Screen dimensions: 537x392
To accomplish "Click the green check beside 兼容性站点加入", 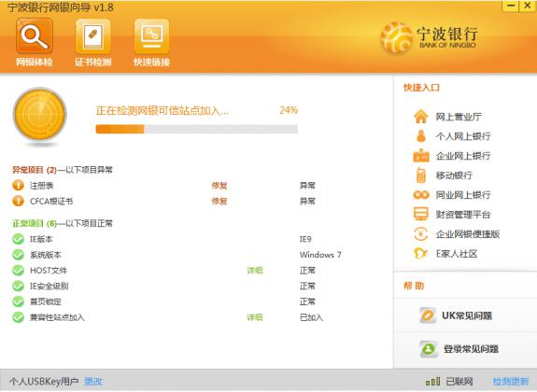I will coord(18,317).
